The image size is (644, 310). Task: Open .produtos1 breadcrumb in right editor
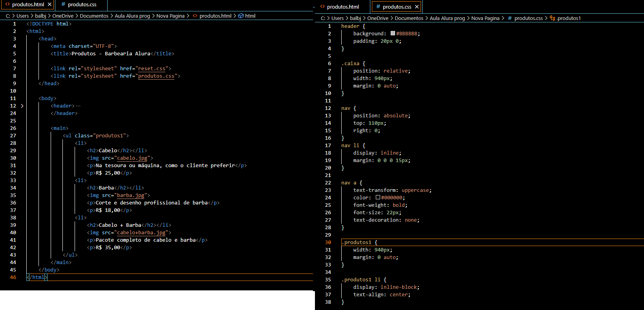click(x=569, y=18)
